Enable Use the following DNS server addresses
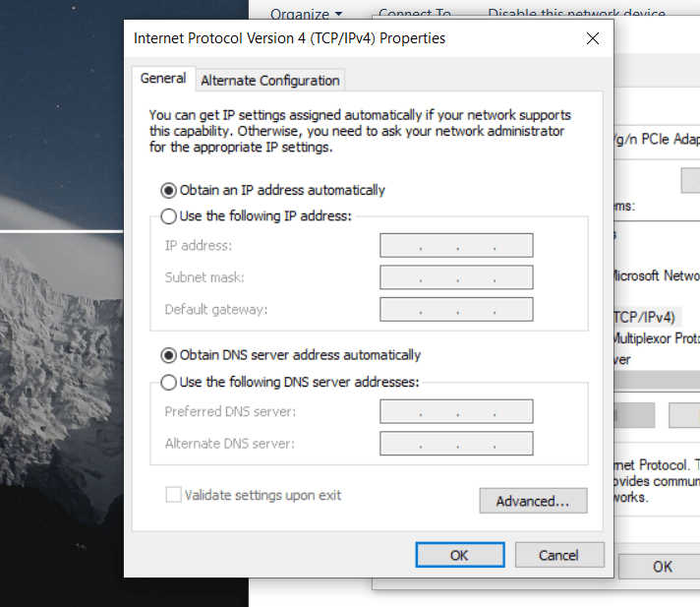 pyautogui.click(x=169, y=382)
